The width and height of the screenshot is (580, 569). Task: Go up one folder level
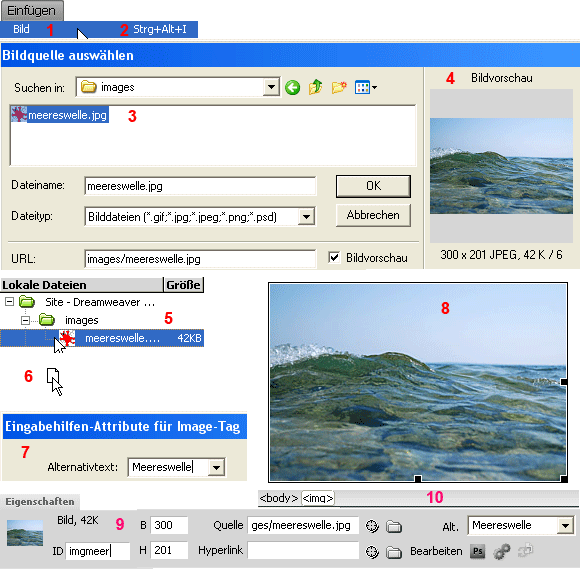(x=316, y=87)
